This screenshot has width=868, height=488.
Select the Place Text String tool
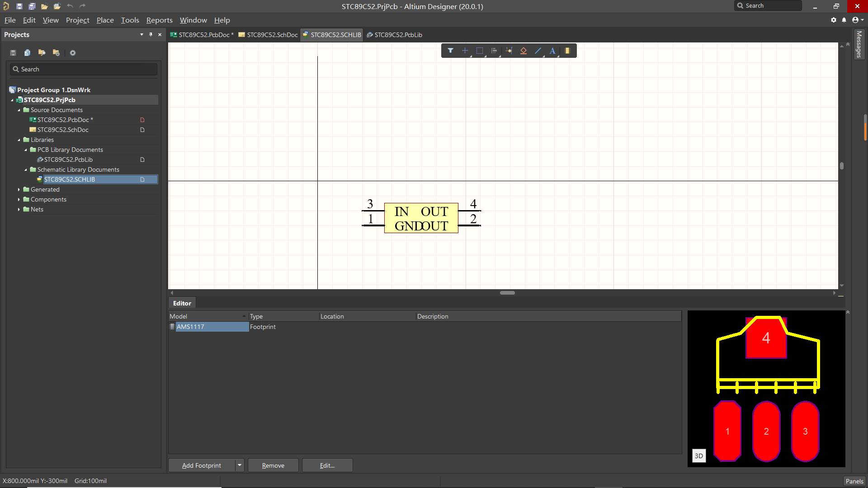(552, 51)
